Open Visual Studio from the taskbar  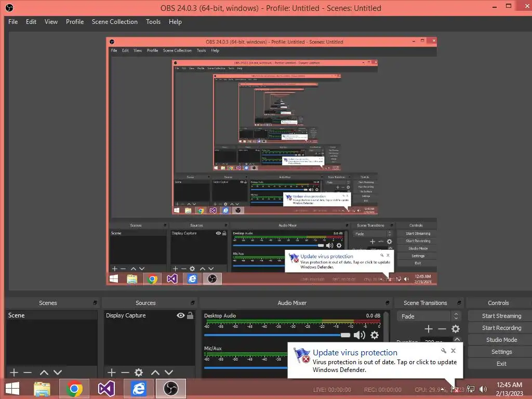pos(106,389)
